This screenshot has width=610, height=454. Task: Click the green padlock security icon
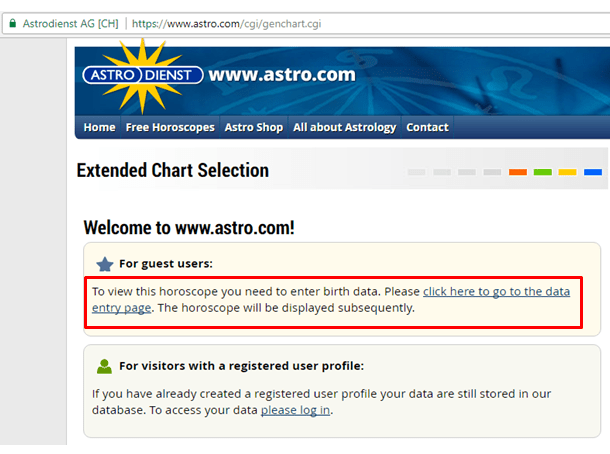[13, 23]
